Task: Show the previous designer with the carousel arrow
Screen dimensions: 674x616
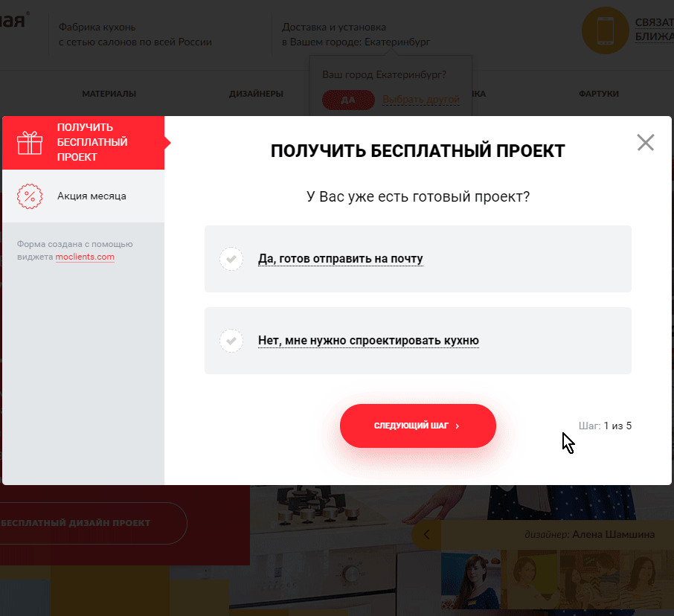Action: (x=426, y=534)
